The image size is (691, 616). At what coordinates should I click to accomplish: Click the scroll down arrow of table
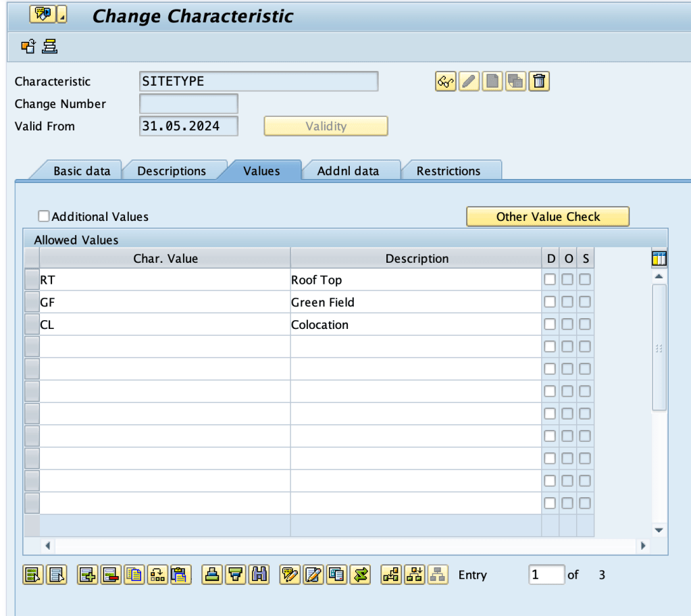click(659, 530)
